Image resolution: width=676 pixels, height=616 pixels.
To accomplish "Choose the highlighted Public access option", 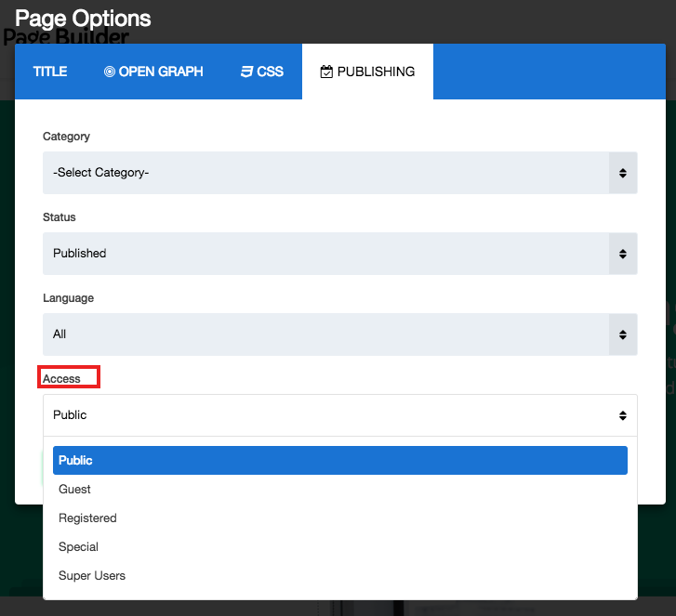I will click(x=339, y=461).
